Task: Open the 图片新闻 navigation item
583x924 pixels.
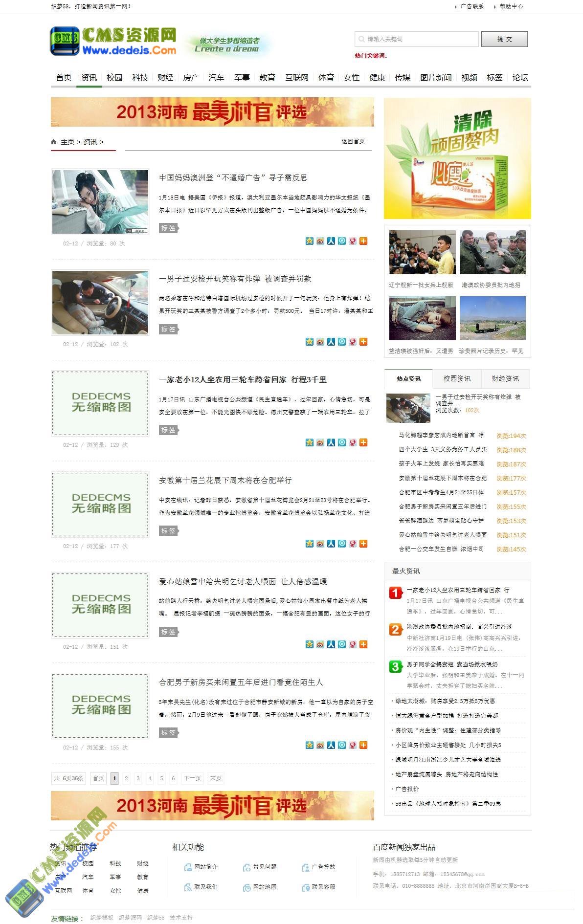Action: (x=436, y=77)
